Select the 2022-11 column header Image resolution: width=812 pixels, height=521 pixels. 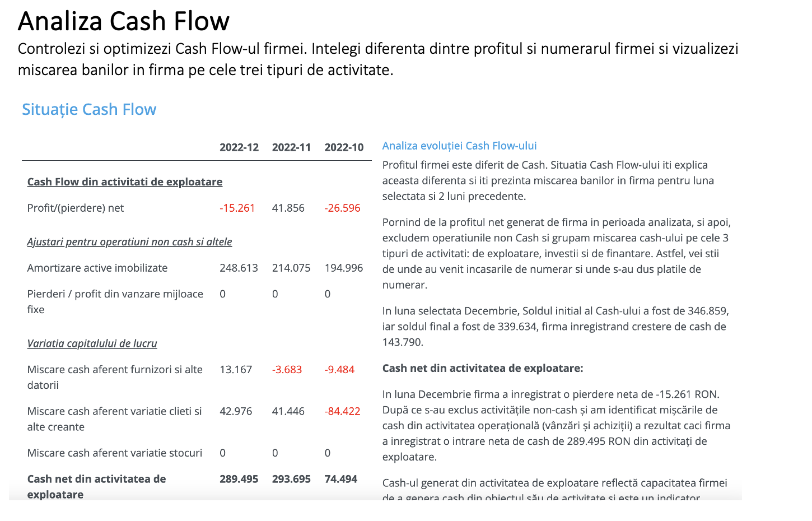(x=291, y=147)
